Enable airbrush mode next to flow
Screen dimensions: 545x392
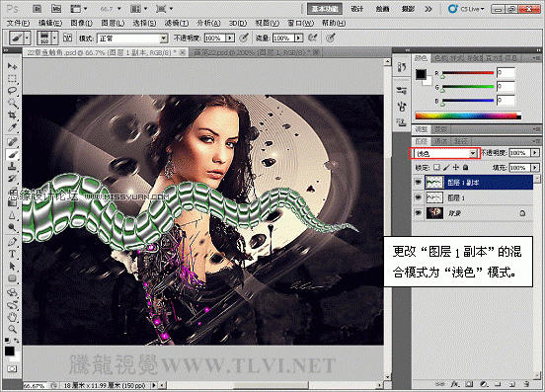312,38
